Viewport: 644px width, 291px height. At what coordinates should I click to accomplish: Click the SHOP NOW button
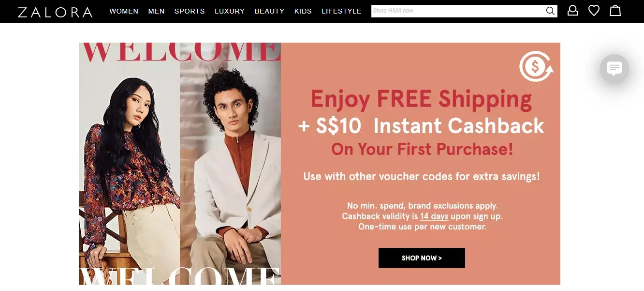point(422,258)
